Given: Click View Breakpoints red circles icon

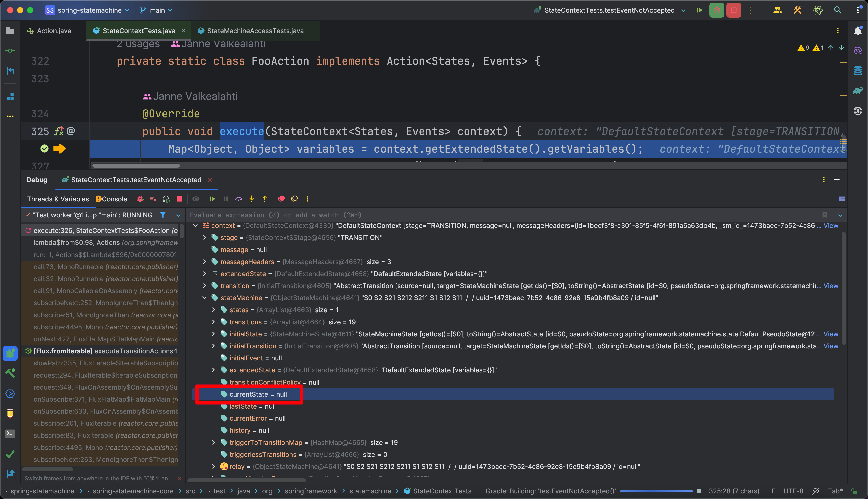Looking at the screenshot, I should coord(281,199).
